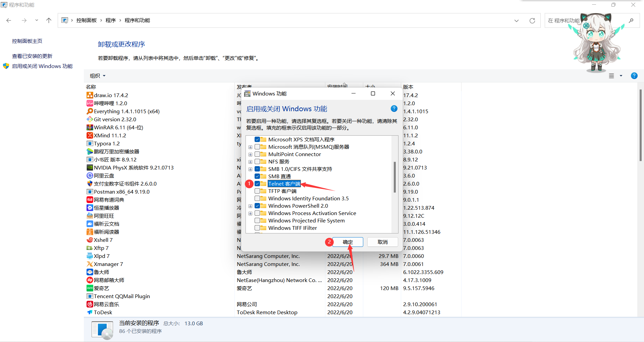Select the 网易邮箱大师 icon
This screenshot has width=644, height=342.
(x=90, y=280)
